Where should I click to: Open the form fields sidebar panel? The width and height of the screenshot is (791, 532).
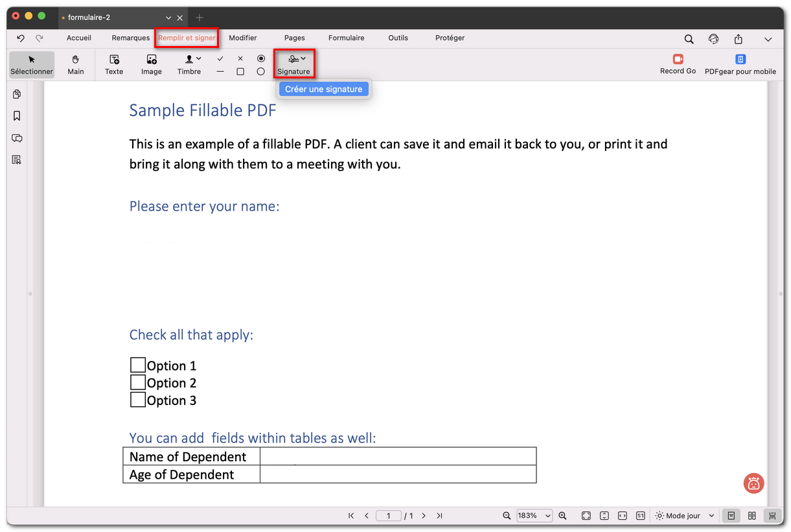click(x=17, y=159)
